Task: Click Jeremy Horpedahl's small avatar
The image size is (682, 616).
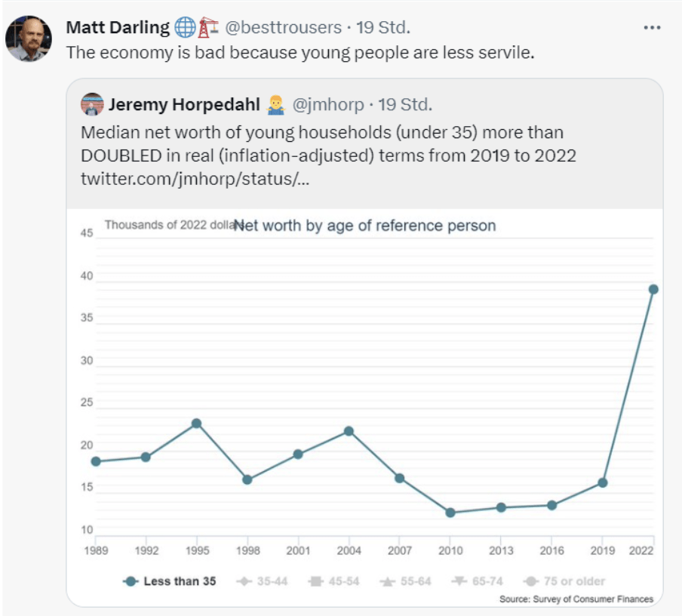Action: (x=92, y=104)
